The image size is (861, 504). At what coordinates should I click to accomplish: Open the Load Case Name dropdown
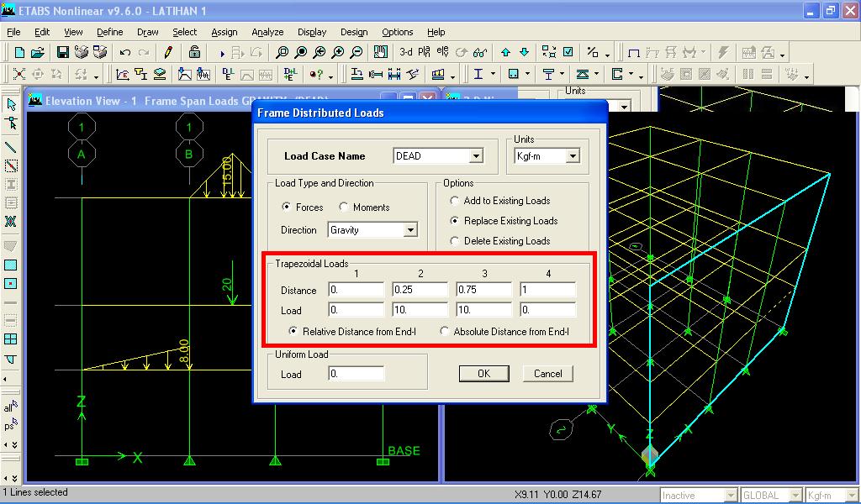point(476,156)
